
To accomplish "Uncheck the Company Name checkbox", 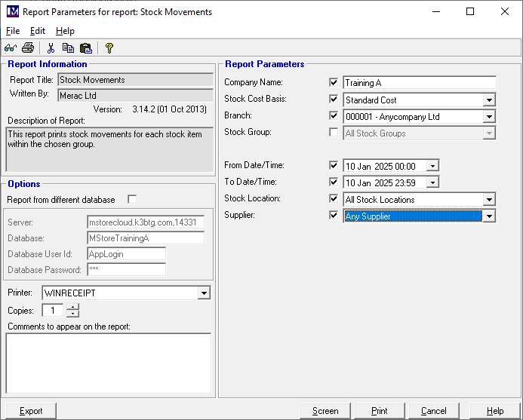I will click(x=334, y=82).
